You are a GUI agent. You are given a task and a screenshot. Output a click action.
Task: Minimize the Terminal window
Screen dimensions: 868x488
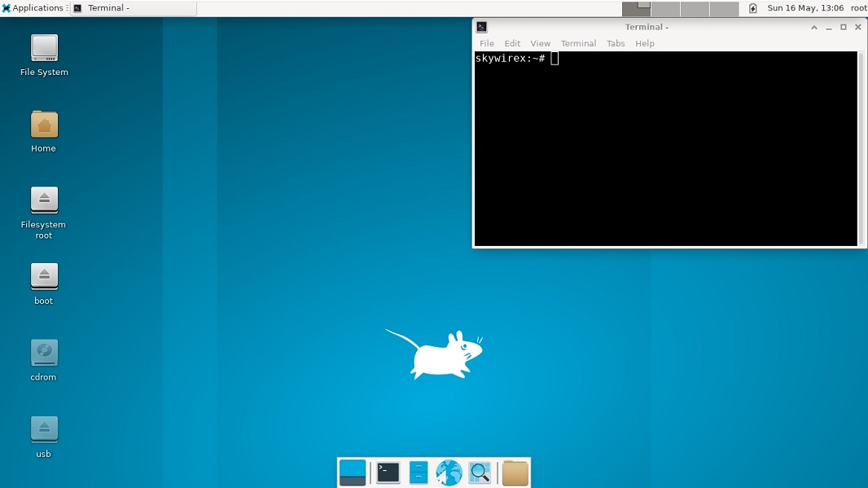coord(829,27)
